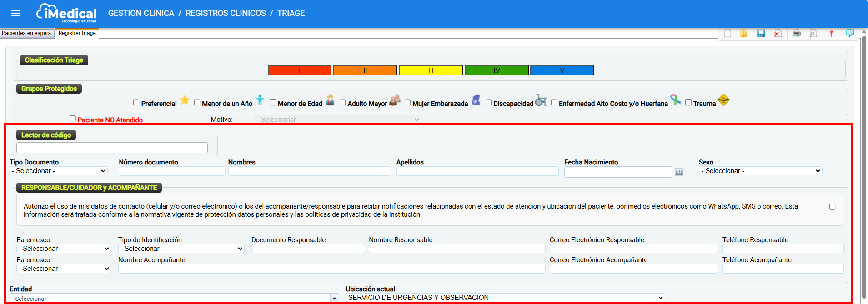Select the Registrar triage tab
Screen dimensions: 868x304
coord(77,33)
